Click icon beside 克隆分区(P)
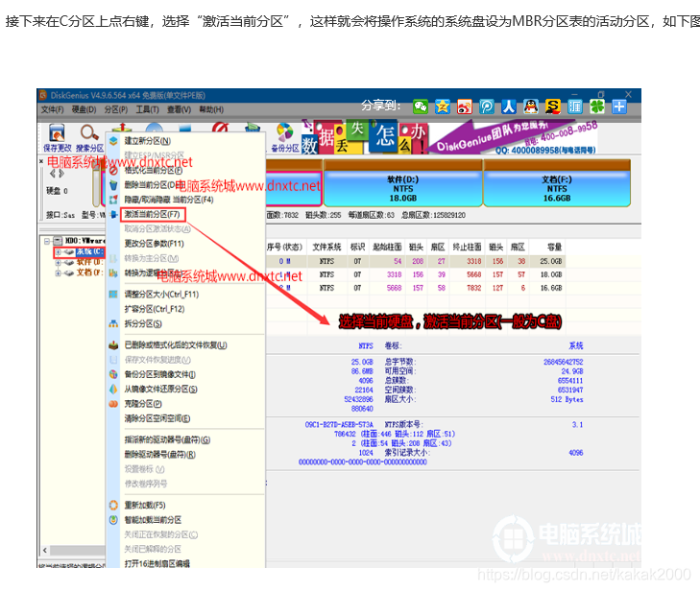Viewport: 700px width, 592px height. pyautogui.click(x=113, y=404)
